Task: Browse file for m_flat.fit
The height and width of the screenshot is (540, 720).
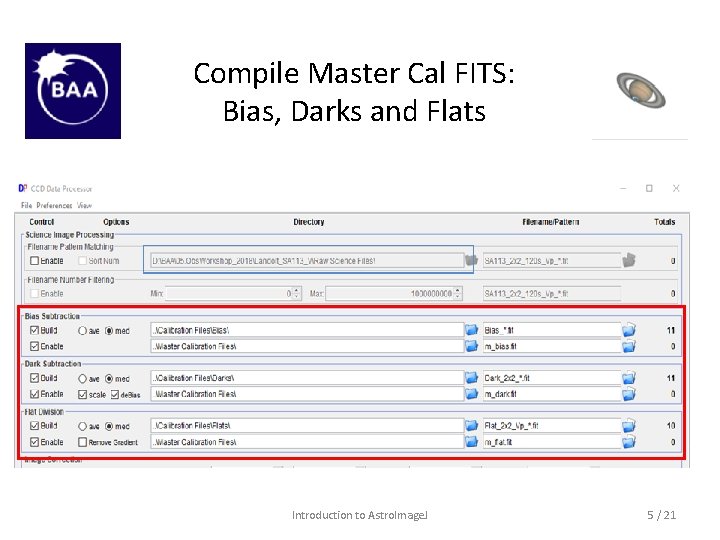Action: [x=629, y=441]
